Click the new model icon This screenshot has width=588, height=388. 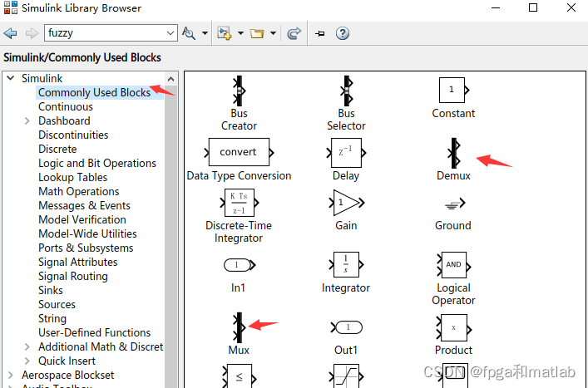225,33
